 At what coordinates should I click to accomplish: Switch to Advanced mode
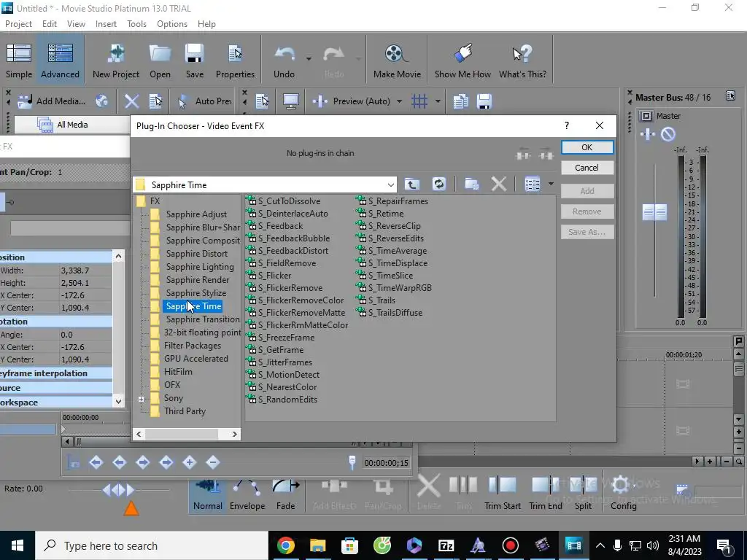[x=60, y=61]
